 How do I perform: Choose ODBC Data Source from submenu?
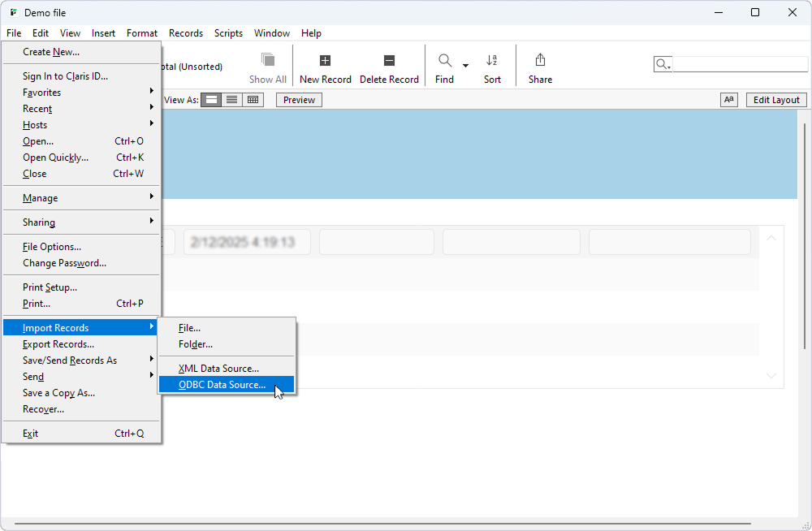(227, 384)
